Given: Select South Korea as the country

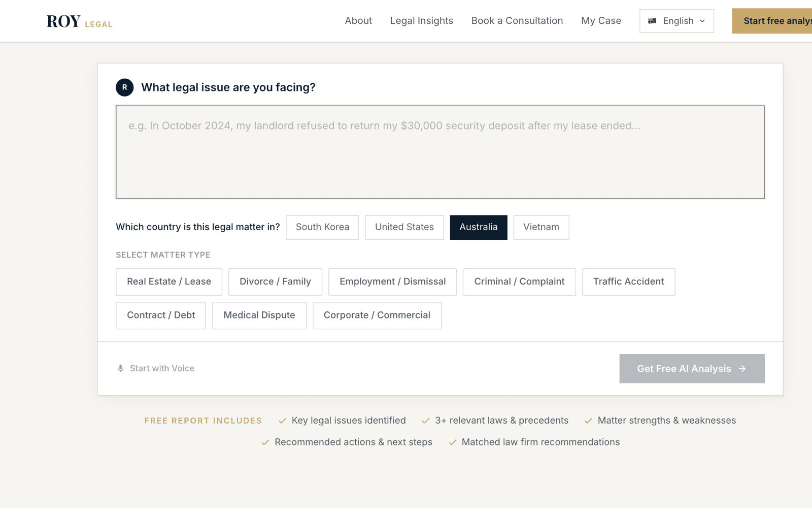Looking at the screenshot, I should (322, 227).
